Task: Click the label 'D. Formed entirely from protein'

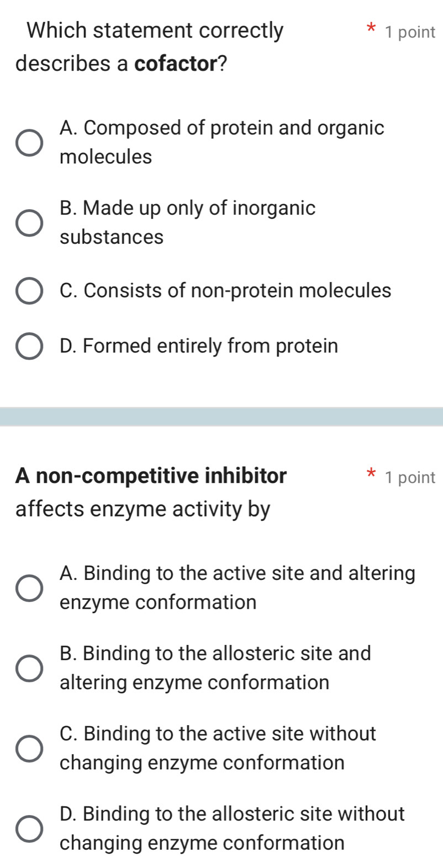Action: (199, 346)
